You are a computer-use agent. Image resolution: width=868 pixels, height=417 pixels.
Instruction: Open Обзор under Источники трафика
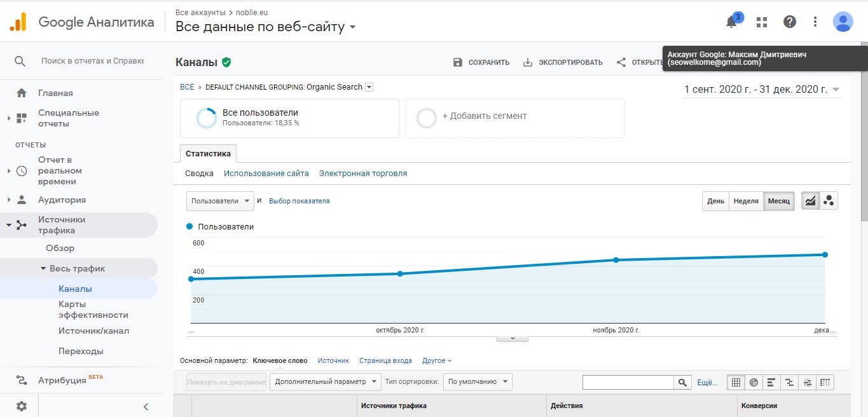60,248
